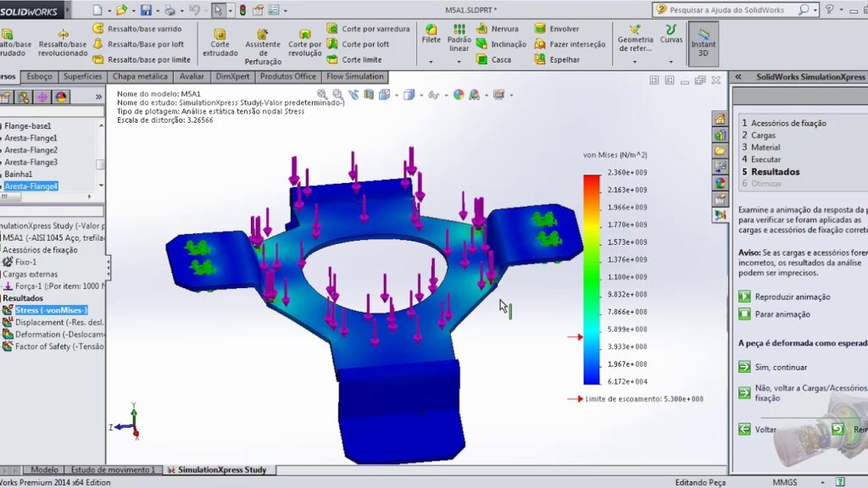
Task: Select Corte por varredura tool
Action: click(x=368, y=29)
